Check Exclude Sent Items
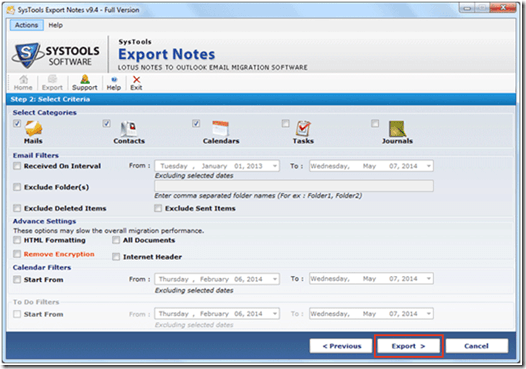This screenshot has width=526, height=369. (158, 208)
